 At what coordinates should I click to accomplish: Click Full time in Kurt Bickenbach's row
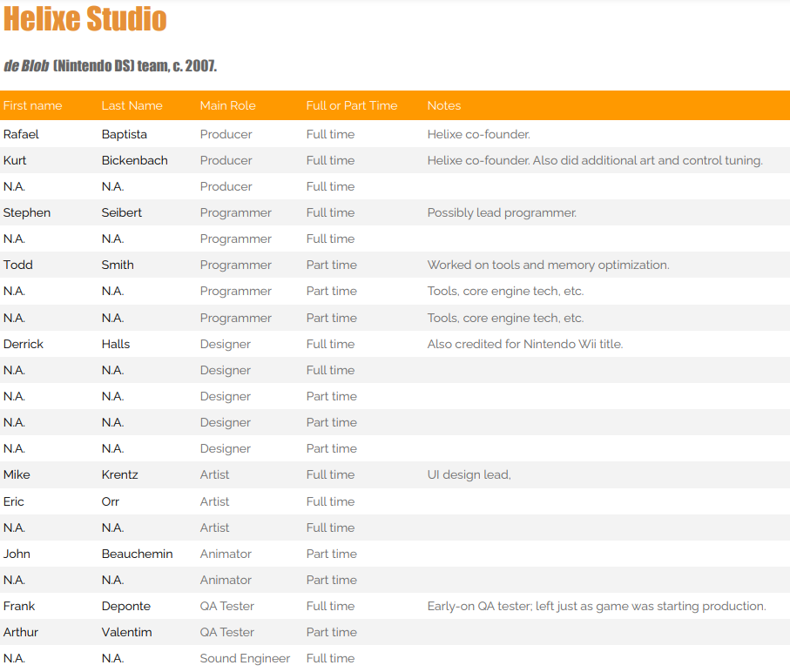pyautogui.click(x=330, y=160)
